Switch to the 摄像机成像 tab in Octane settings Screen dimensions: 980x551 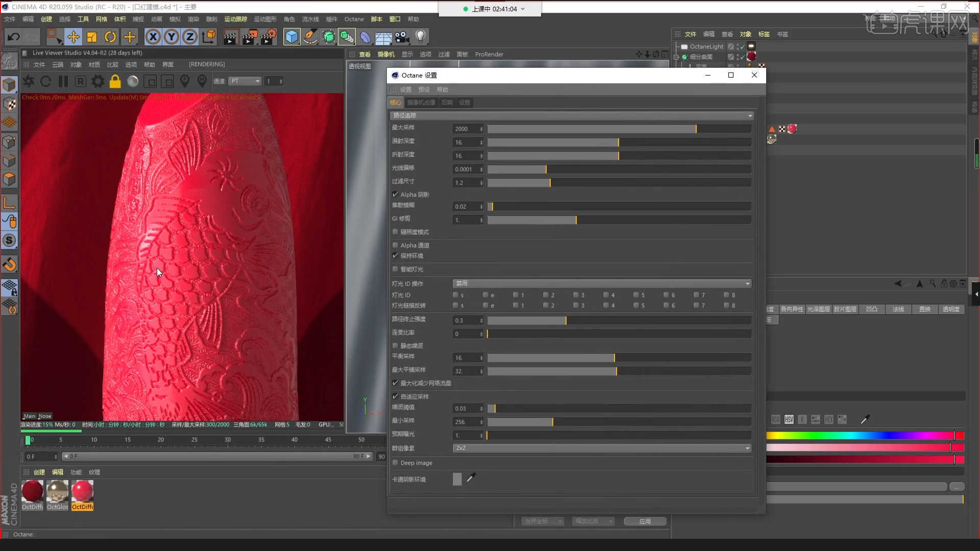pos(421,103)
